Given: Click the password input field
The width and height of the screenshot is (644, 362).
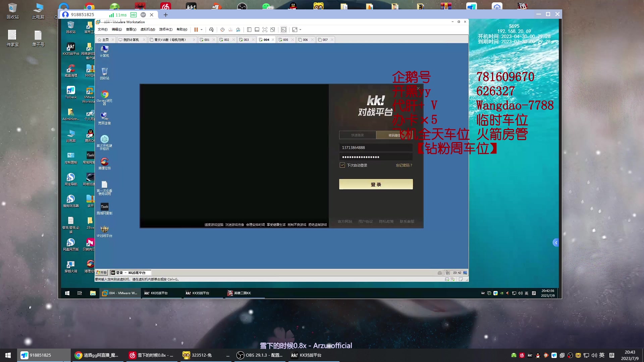Looking at the screenshot, I should click(376, 157).
